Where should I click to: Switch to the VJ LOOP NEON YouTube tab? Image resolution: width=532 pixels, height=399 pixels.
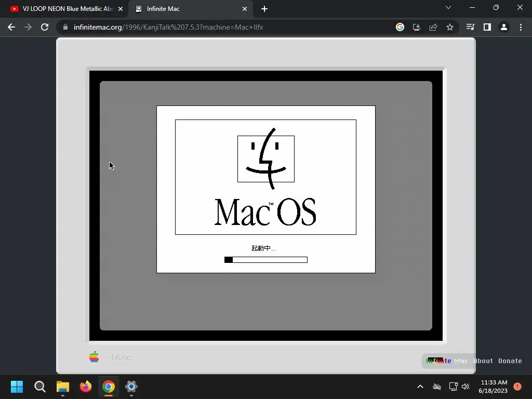click(64, 9)
